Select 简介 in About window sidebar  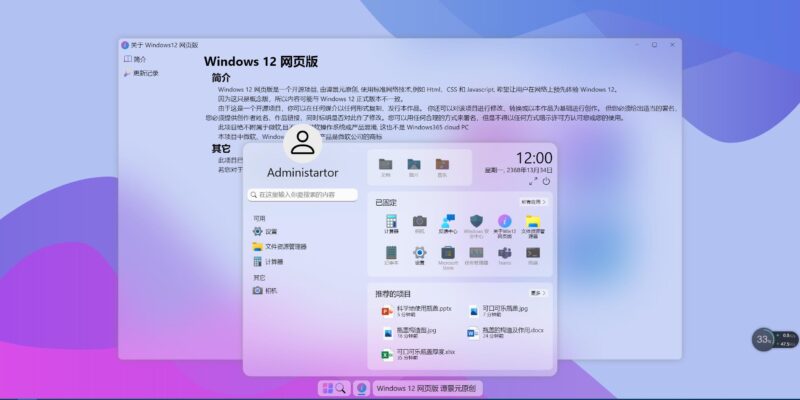pos(135,59)
